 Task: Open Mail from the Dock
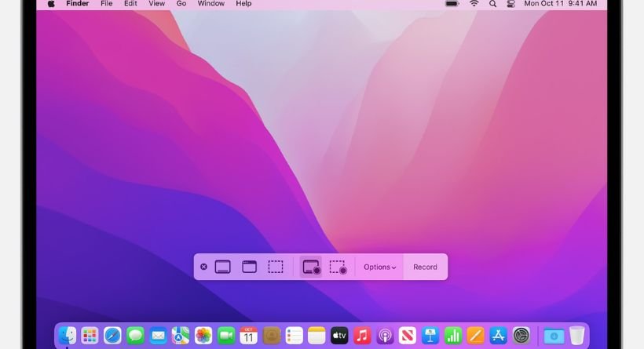coord(158,336)
